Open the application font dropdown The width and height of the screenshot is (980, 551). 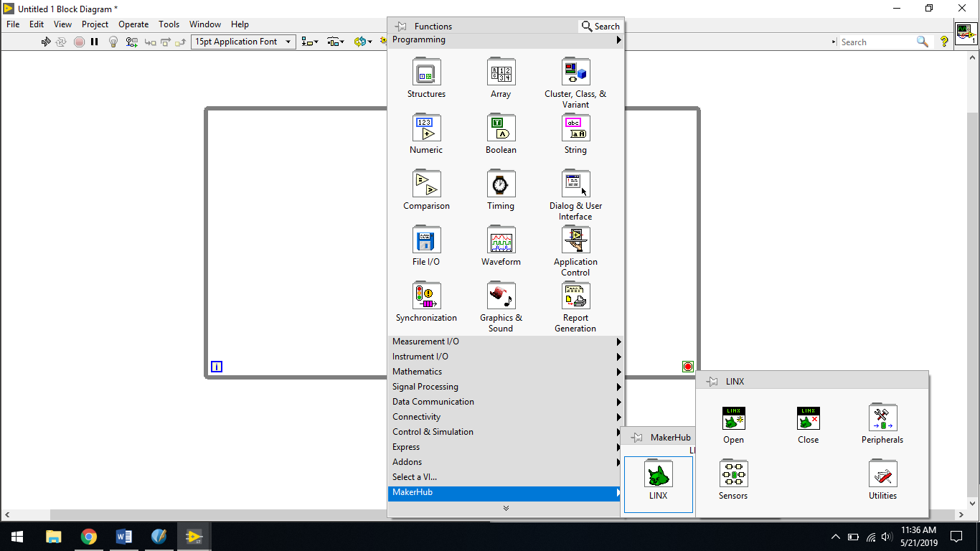pyautogui.click(x=244, y=42)
